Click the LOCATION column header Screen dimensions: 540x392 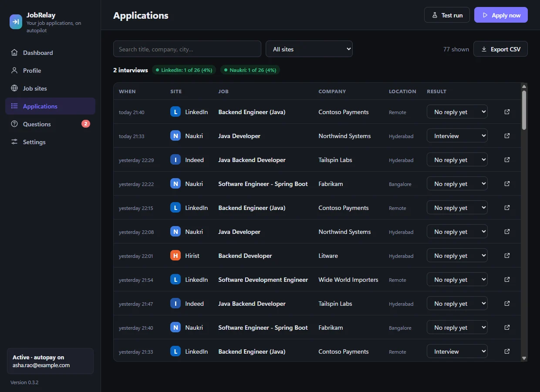tap(402, 91)
